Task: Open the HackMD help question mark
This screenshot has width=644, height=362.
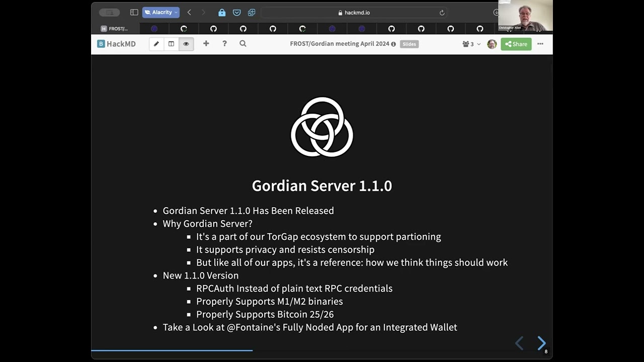Action: 224,44
